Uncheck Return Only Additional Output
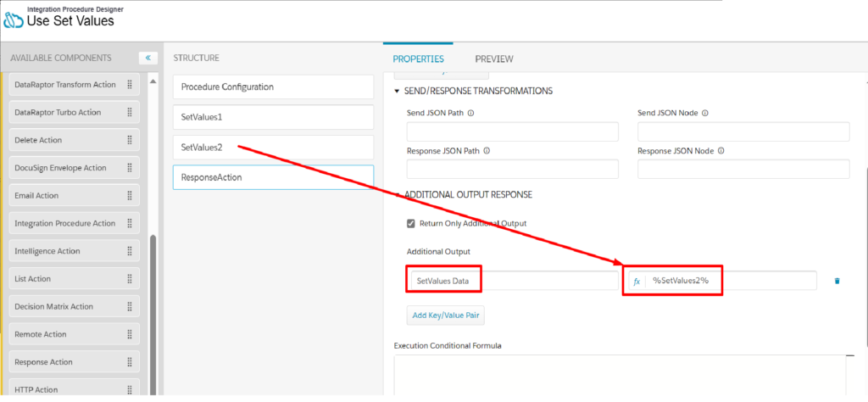The image size is (868, 402). (411, 224)
